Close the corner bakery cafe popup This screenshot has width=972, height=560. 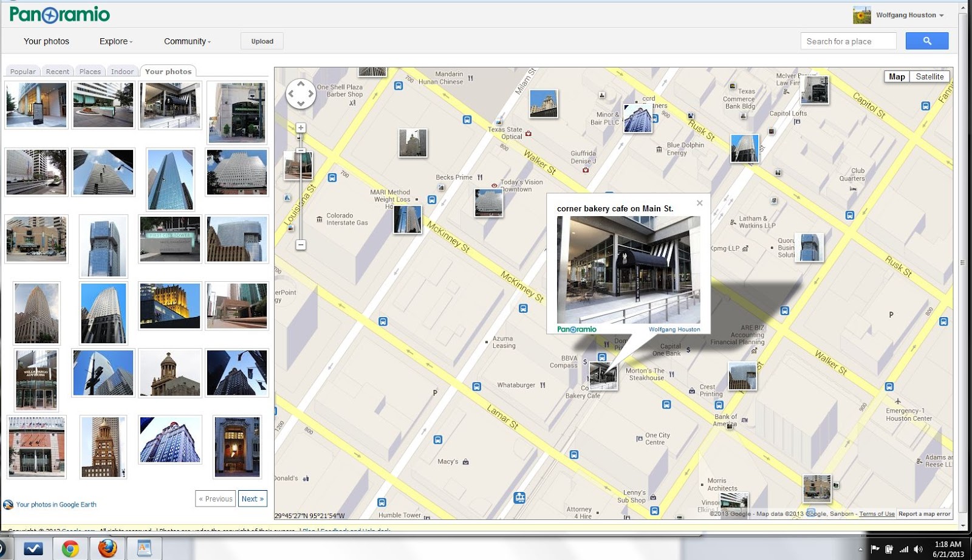(699, 203)
